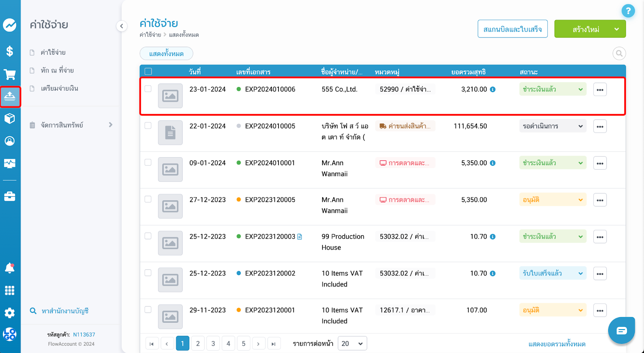Check the box for EXP2024010006 row
Screen dimensions: 644x353
pos(148,89)
